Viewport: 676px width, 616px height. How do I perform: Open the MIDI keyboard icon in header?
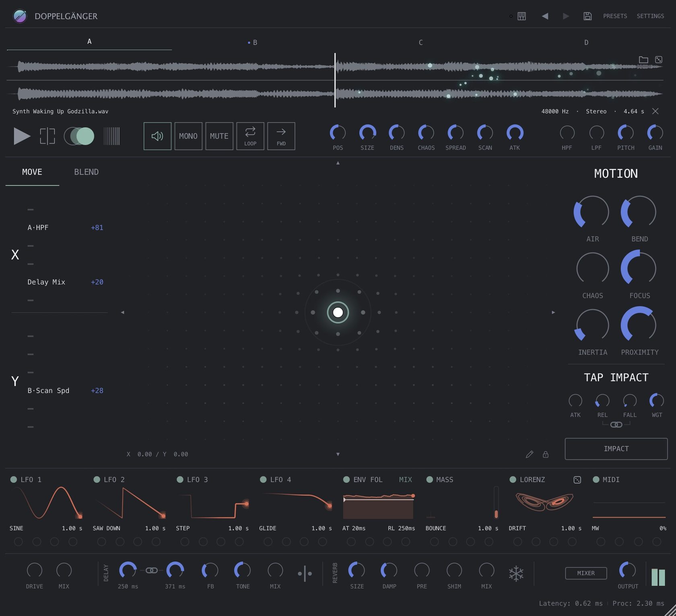click(x=521, y=16)
